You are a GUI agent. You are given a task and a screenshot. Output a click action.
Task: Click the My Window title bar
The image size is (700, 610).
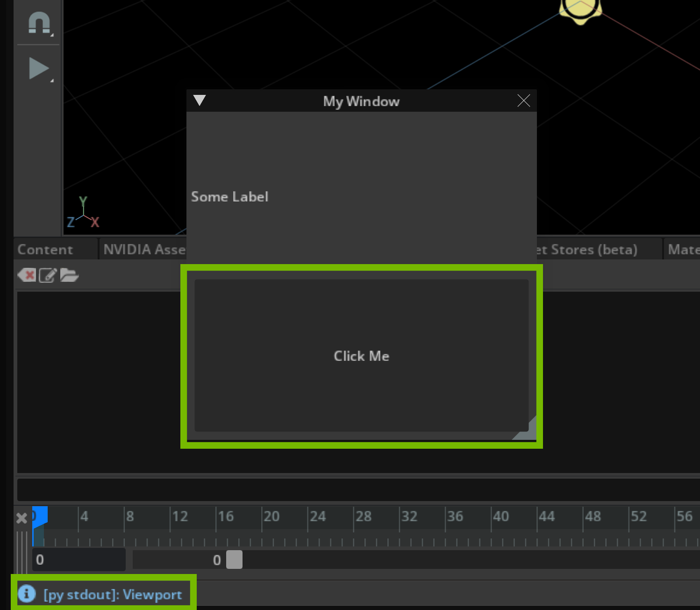click(361, 101)
